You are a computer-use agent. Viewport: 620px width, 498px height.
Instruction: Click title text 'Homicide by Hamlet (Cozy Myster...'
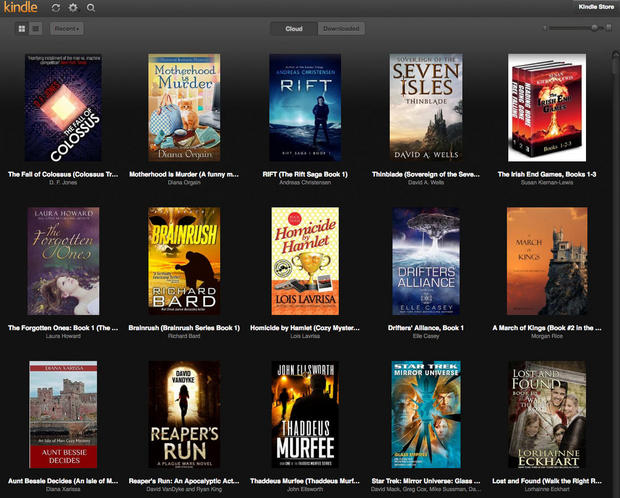point(305,328)
